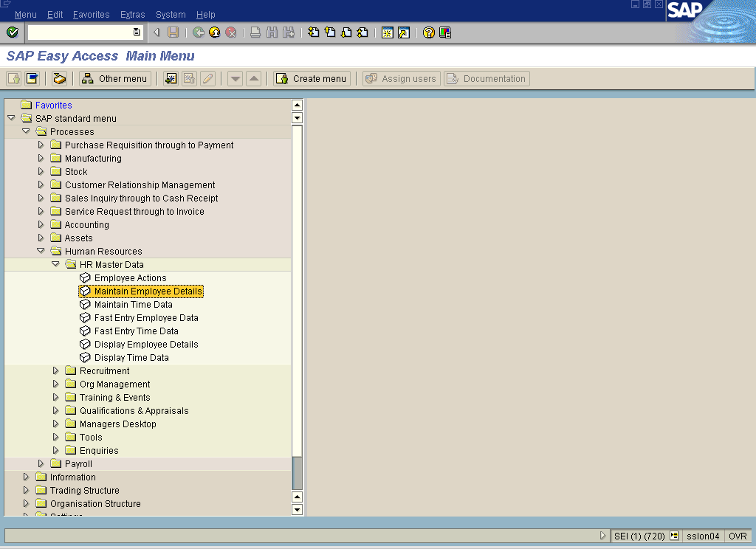Expand the Recruitment folder

[55, 370]
